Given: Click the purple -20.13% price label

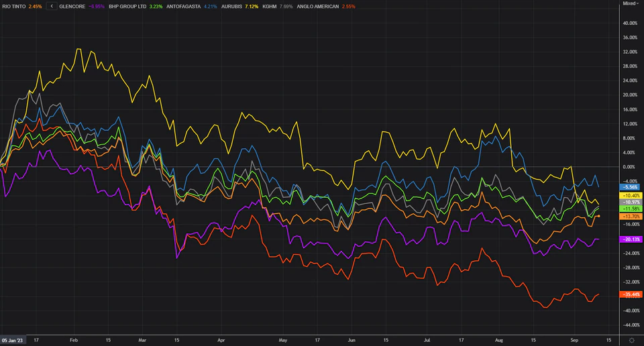Looking at the screenshot, I should (632, 239).
